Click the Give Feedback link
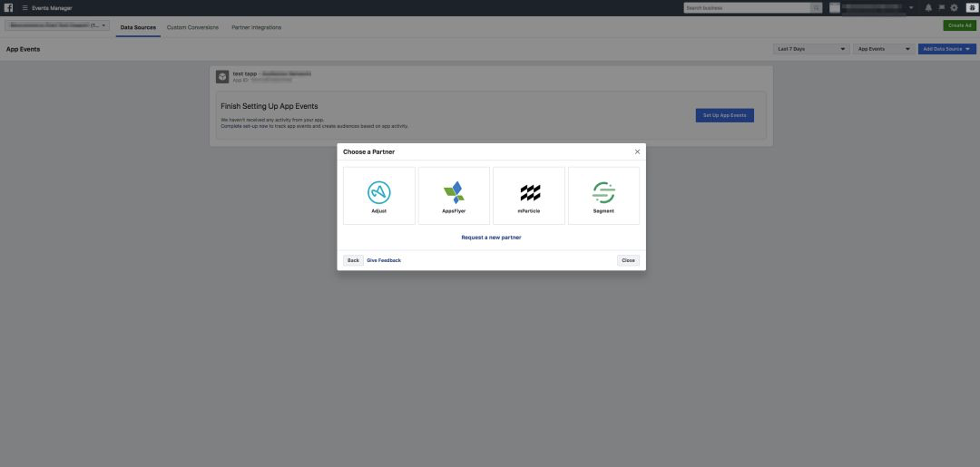Viewport: 980px width, 467px height. click(384, 260)
